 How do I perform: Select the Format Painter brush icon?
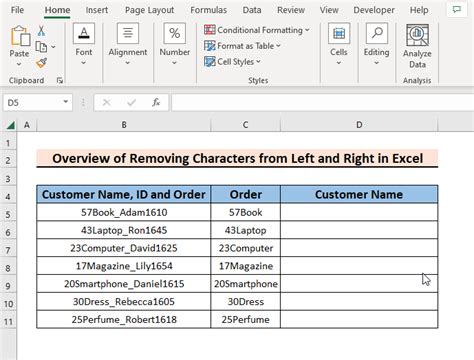coord(41,63)
